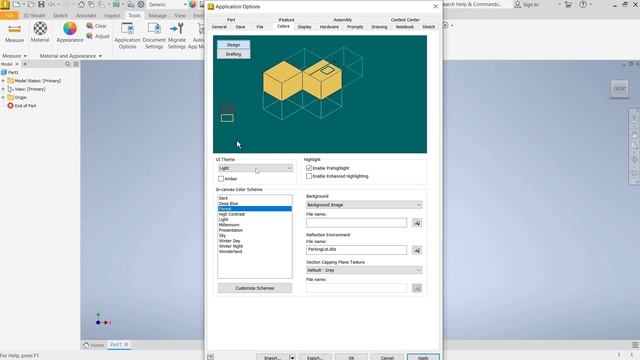Click the Home icon in quick access toolbar
The width and height of the screenshot is (640, 360).
point(81,4)
